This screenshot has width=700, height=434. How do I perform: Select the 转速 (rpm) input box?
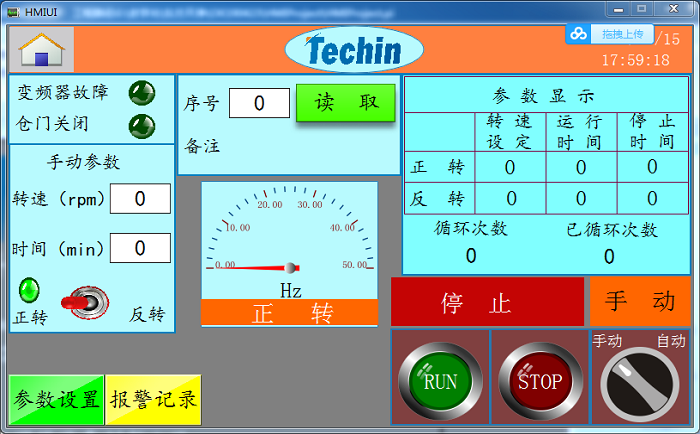pos(139,199)
